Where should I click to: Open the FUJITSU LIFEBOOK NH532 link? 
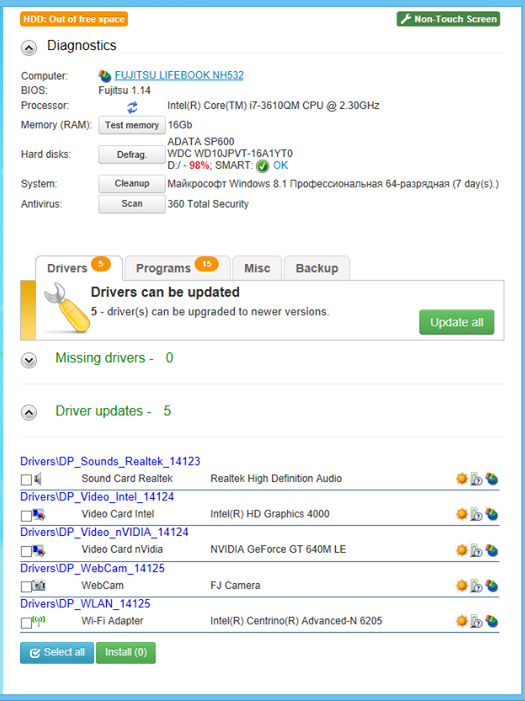pos(179,75)
